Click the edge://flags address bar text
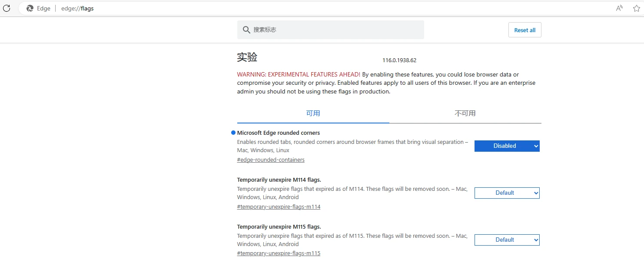Viewport: 644px width, 263px height. (x=77, y=8)
